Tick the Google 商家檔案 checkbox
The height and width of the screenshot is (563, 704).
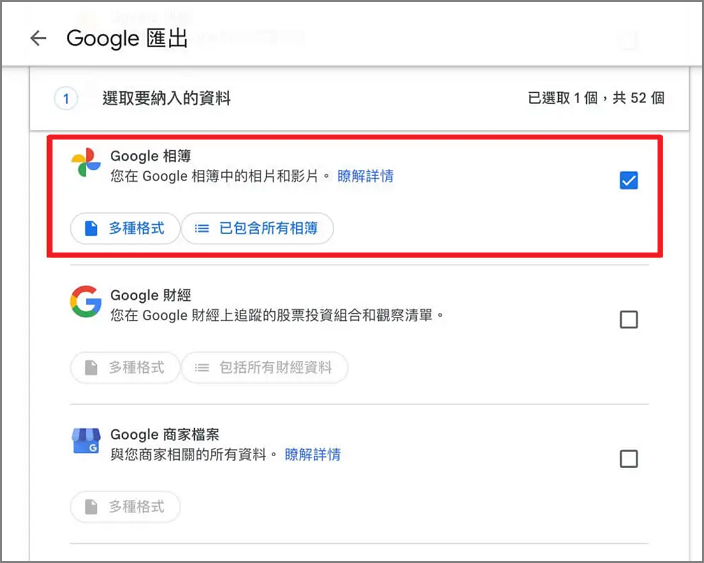pos(629,459)
